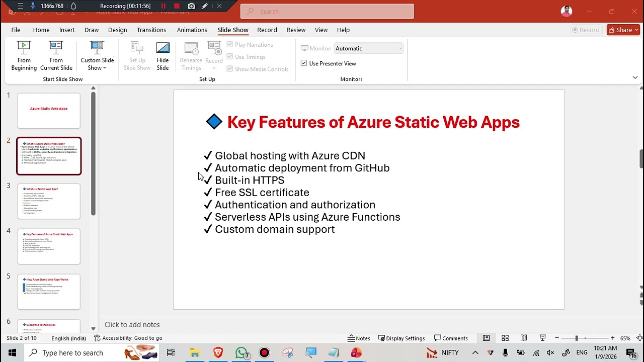Click the Hide Slide button
This screenshot has height=362, width=644.
[x=163, y=56]
